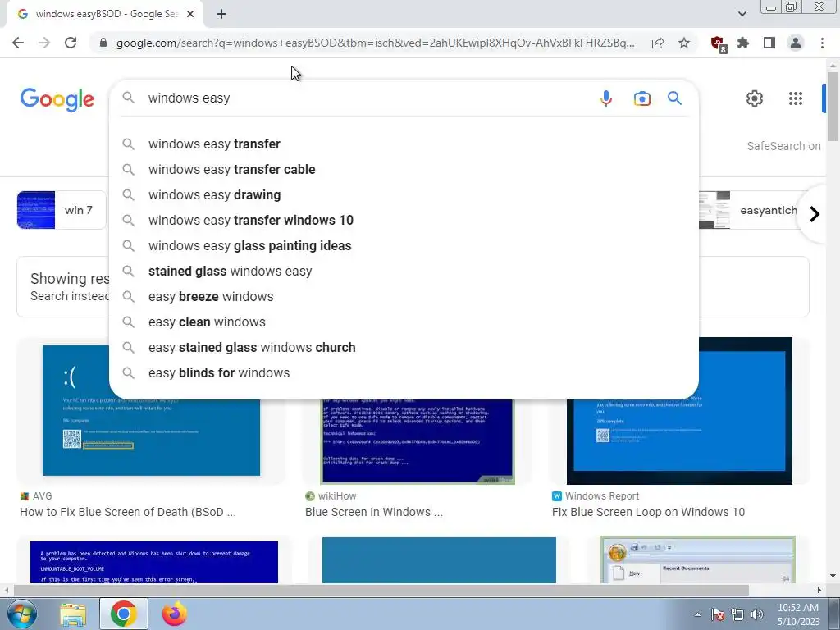840x630 pixels.
Task: Choose suggestion windows easy transfer windows 10
Action: point(404,220)
